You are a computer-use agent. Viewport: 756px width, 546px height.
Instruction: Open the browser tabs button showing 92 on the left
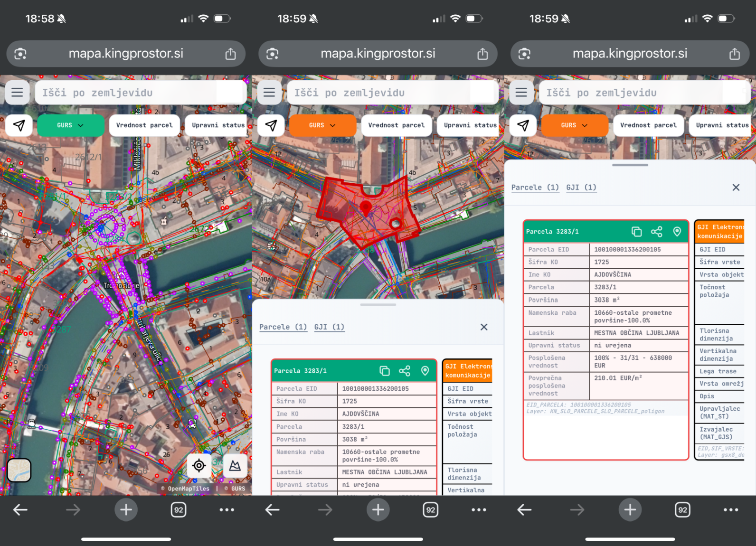coord(179,510)
